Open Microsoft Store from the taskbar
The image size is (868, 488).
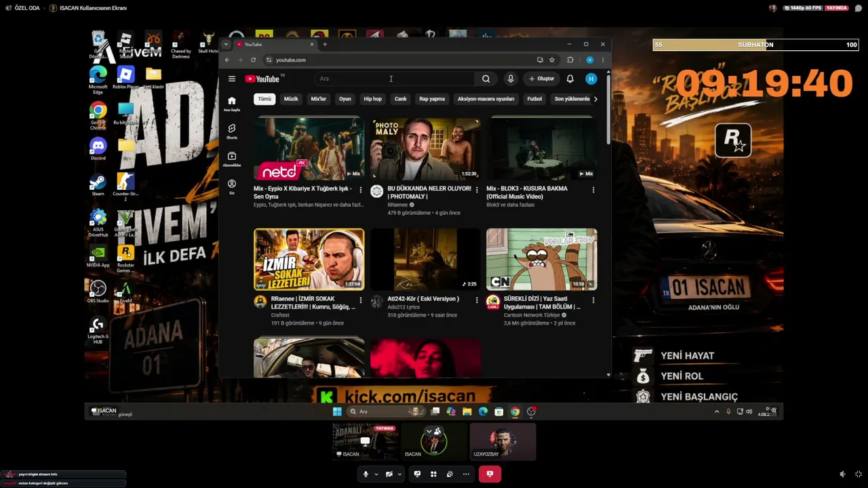pyautogui.click(x=499, y=411)
